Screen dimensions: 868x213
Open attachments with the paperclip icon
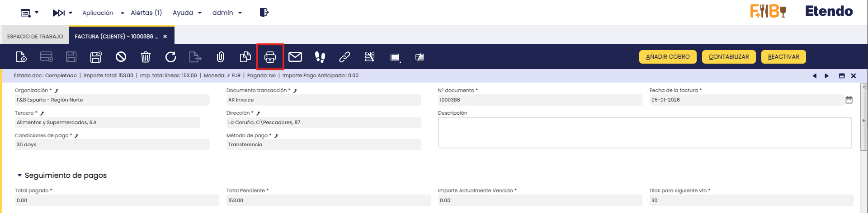point(220,57)
